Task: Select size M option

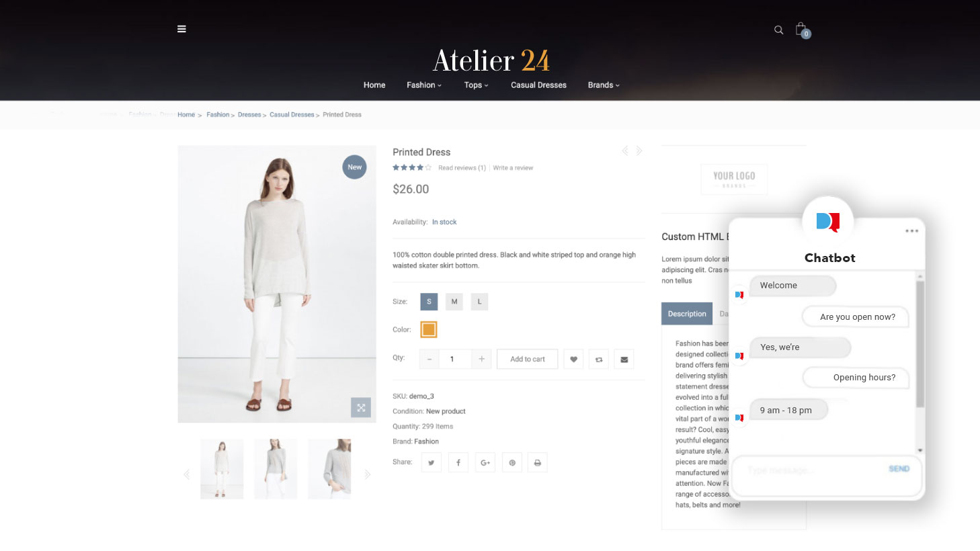Action: (454, 302)
